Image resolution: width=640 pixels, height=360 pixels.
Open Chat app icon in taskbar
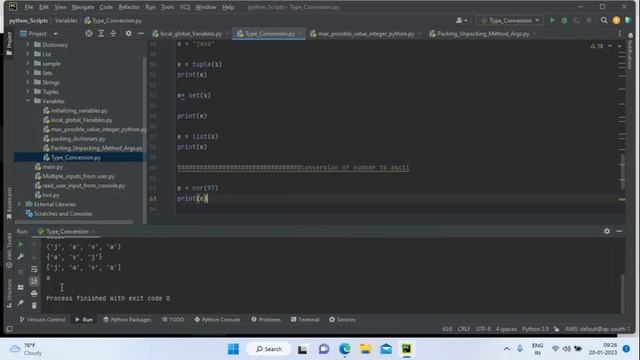tap(324, 349)
